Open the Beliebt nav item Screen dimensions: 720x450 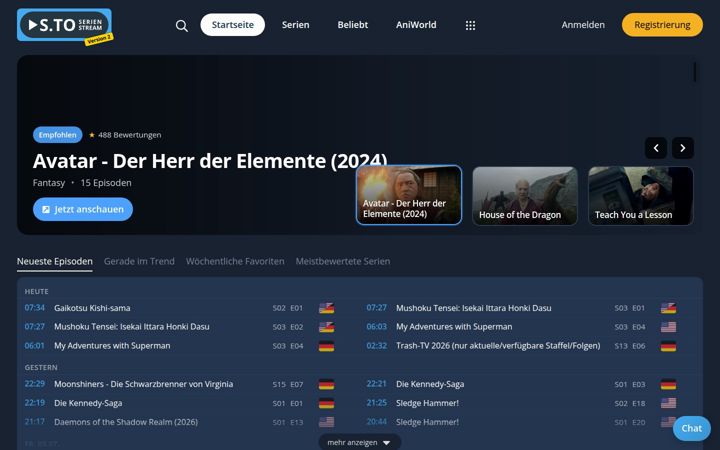[x=353, y=25]
